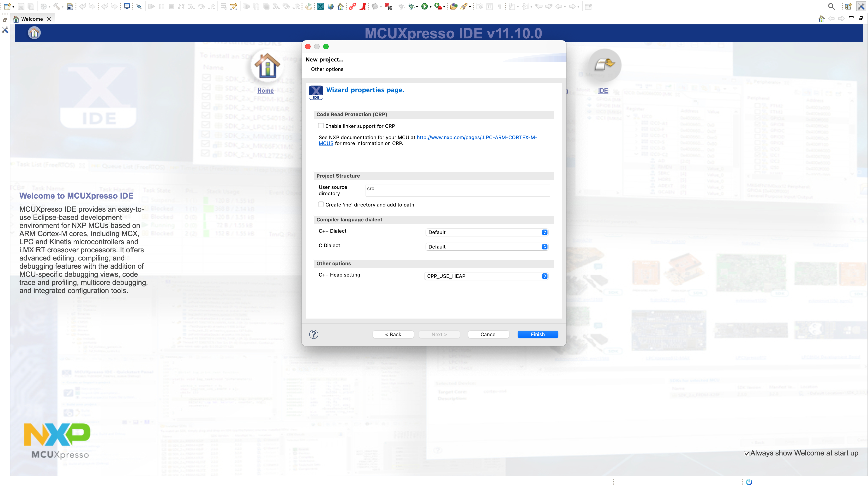868x488 pixels.
Task: Click the green Run play icon
Action: click(424, 6)
